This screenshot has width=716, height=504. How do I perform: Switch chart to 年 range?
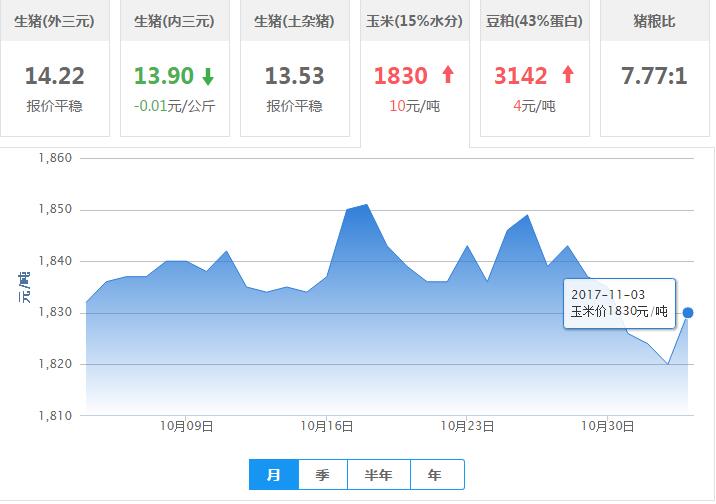click(x=437, y=475)
